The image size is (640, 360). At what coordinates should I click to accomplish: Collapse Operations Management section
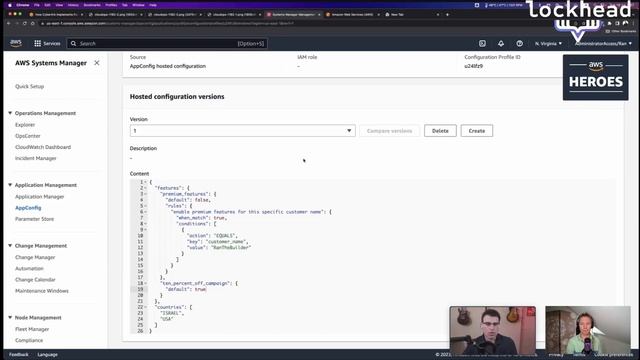click(x=10, y=113)
